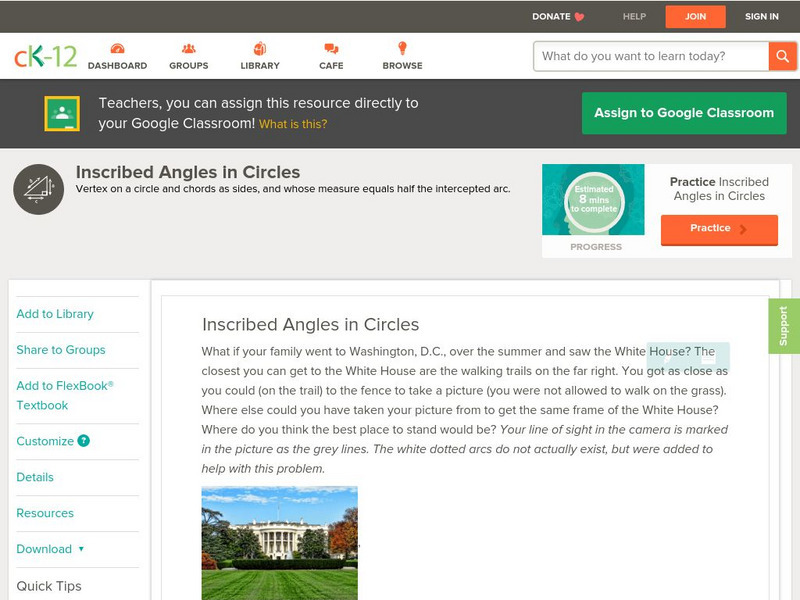Click the Customize help question mark icon

point(84,441)
